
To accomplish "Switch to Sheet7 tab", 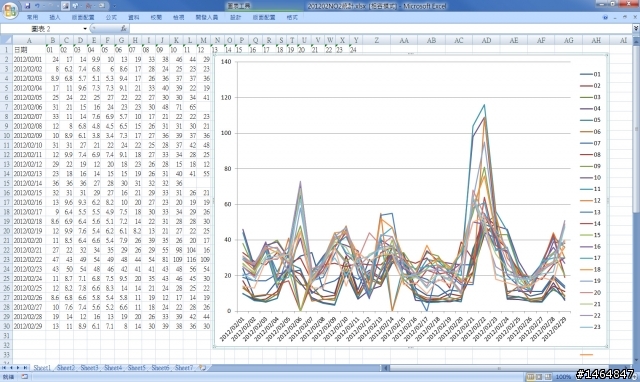I will click(x=184, y=368).
